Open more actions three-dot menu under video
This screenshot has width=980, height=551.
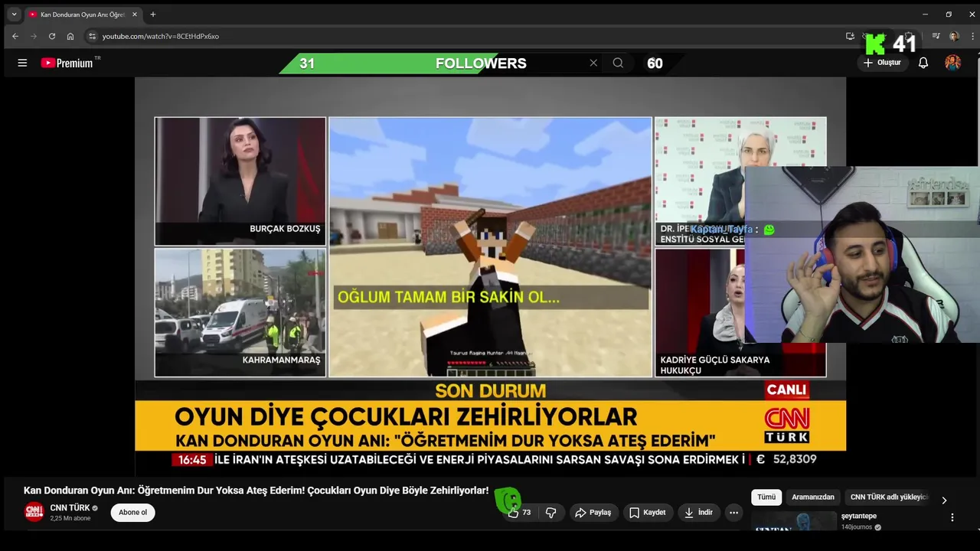point(733,513)
